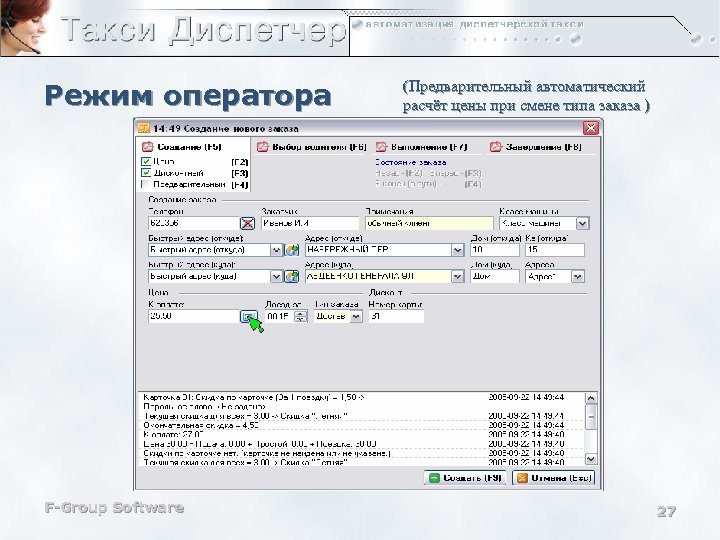Expand the Быстрый адрес (откуда) dropdown
The height and width of the screenshot is (540, 720).
(x=276, y=250)
